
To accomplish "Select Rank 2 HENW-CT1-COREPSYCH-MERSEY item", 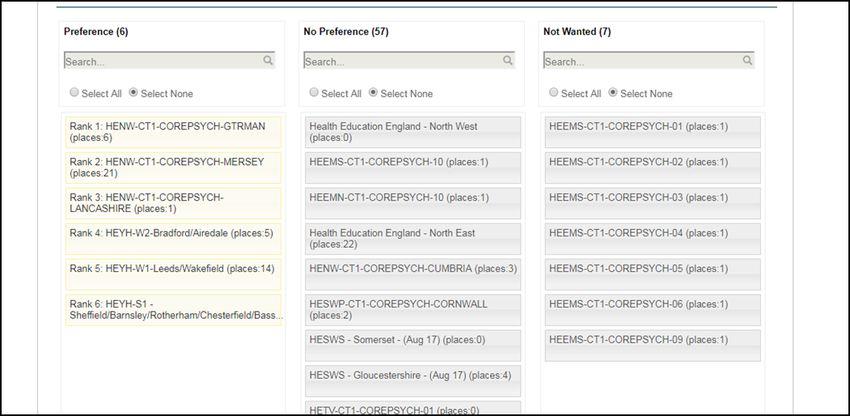I will [x=173, y=168].
